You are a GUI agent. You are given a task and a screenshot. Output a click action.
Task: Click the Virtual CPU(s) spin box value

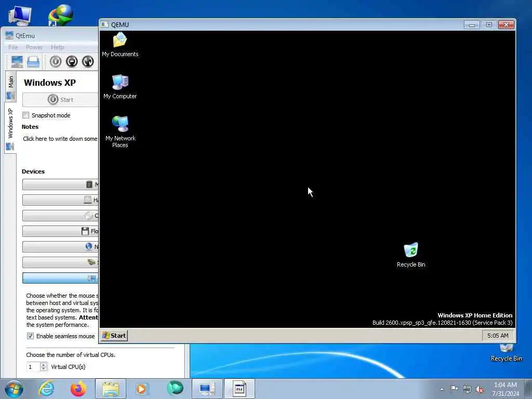33,367
